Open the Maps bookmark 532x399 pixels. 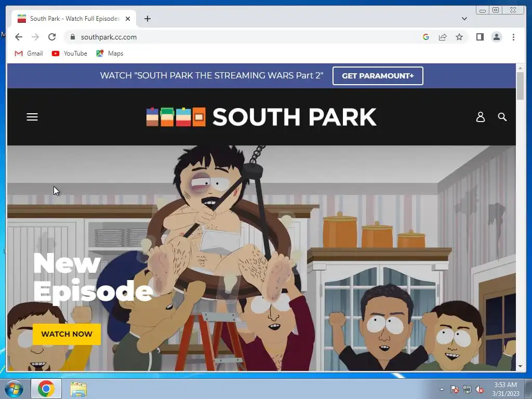tap(109, 54)
